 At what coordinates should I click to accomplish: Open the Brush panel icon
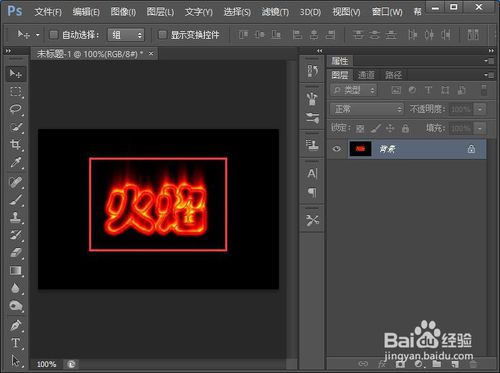point(312,118)
